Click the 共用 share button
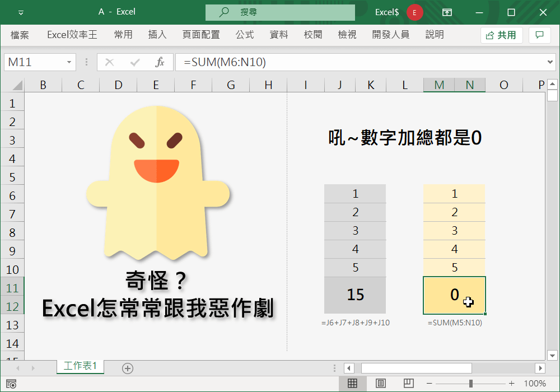The image size is (560, 392). [x=501, y=35]
